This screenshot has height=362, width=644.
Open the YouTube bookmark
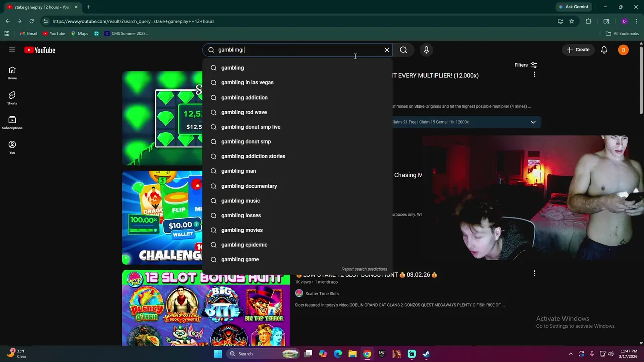click(54, 33)
